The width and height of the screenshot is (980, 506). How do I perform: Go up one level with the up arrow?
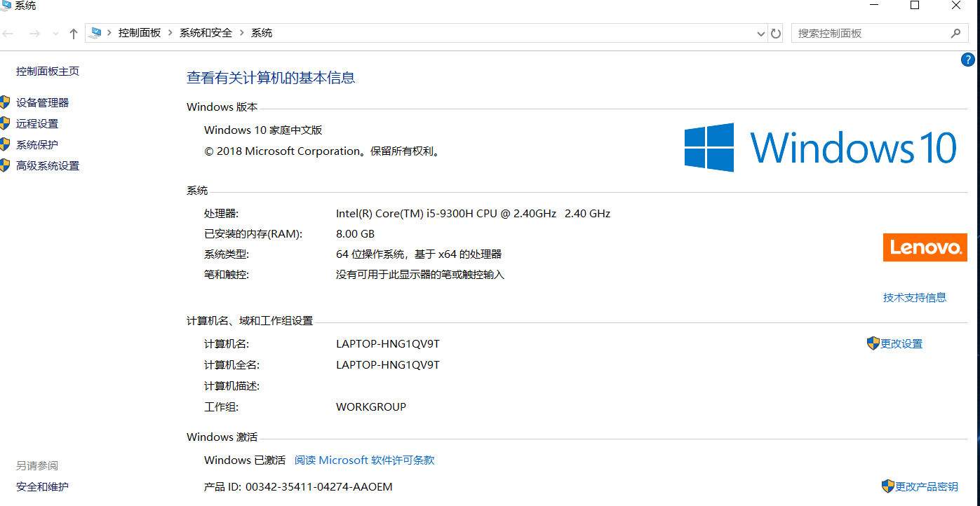[x=74, y=34]
